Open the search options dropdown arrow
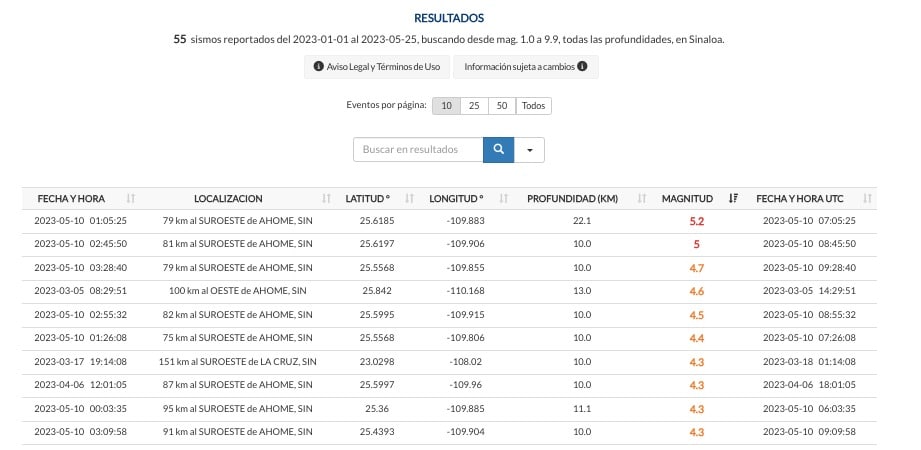 click(529, 150)
